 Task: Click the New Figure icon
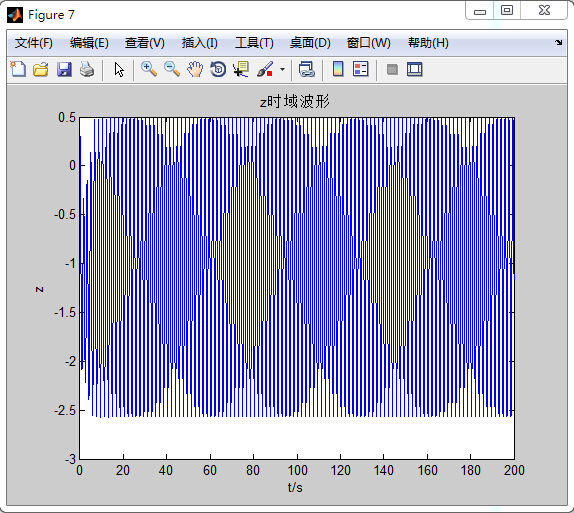pos(18,69)
